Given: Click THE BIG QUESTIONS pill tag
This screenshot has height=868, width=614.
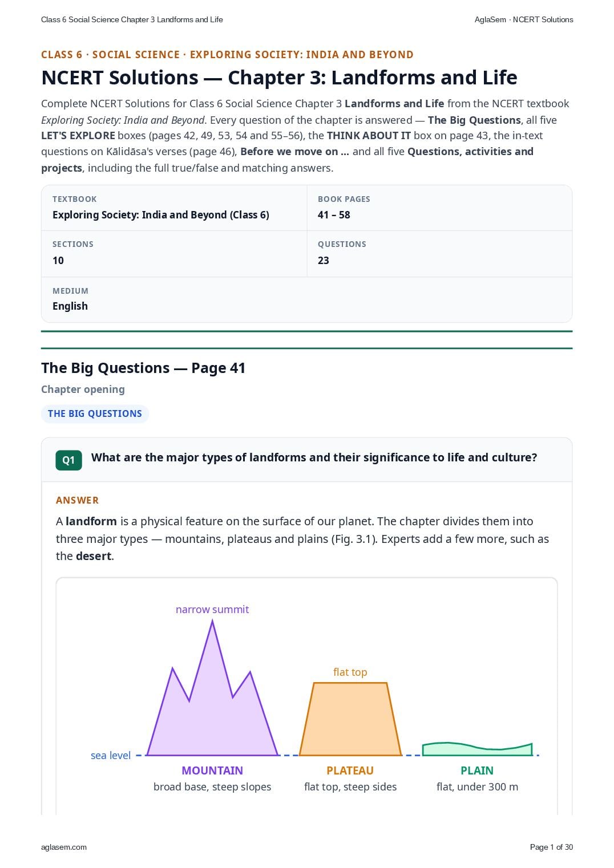Looking at the screenshot, I should (x=95, y=414).
